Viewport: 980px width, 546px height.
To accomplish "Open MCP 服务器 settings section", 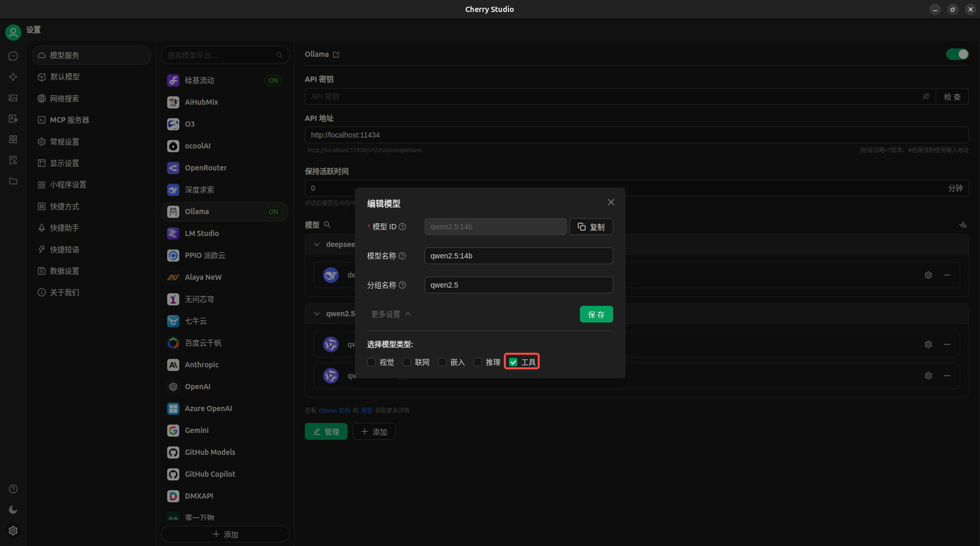I will [x=91, y=120].
